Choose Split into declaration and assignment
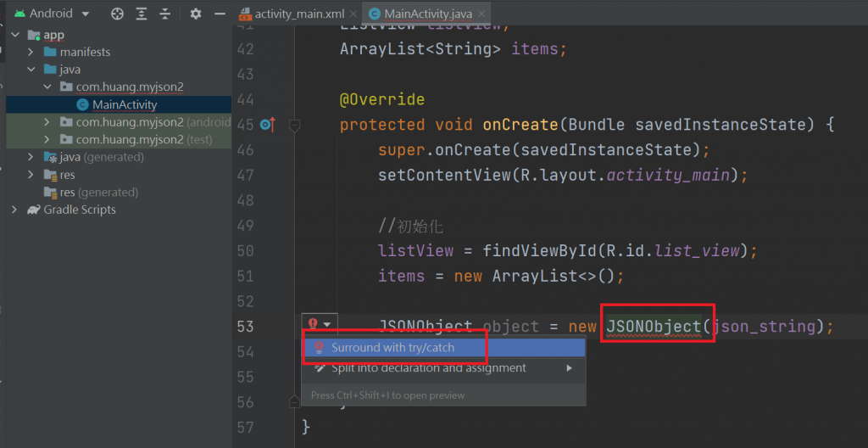The width and height of the screenshot is (868, 448). click(443, 367)
